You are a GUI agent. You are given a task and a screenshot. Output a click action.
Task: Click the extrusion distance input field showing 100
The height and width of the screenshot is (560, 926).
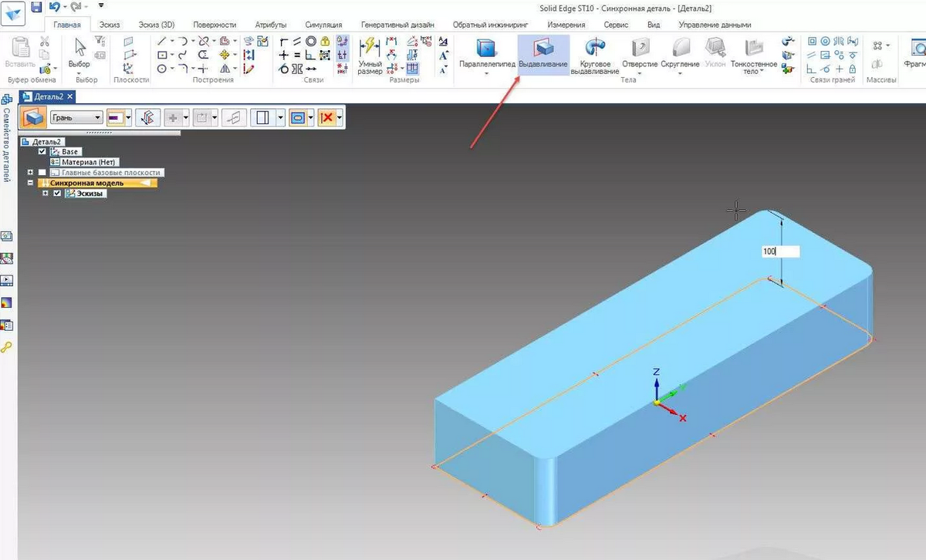point(780,251)
